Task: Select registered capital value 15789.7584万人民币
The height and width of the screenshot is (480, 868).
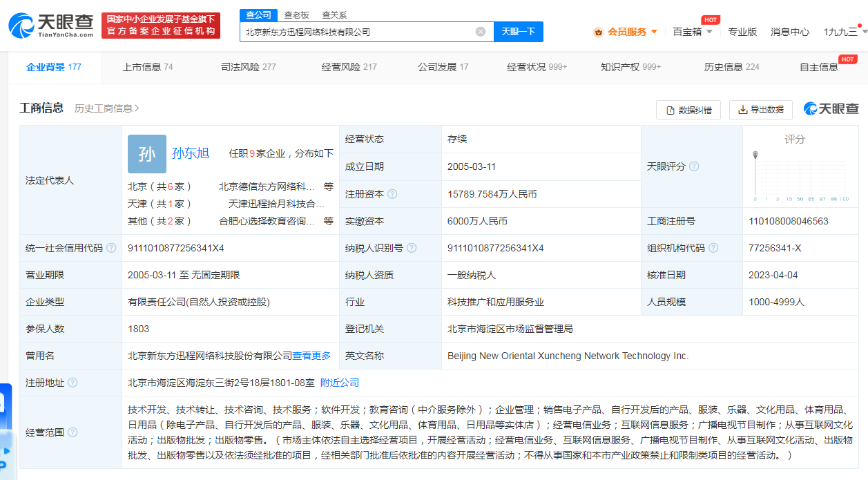Action: tap(492, 194)
